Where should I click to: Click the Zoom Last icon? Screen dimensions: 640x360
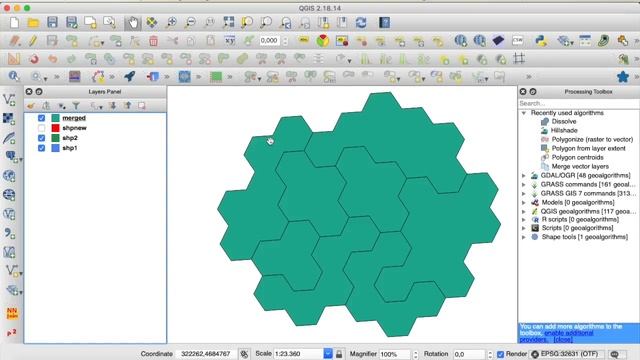pos(285,22)
